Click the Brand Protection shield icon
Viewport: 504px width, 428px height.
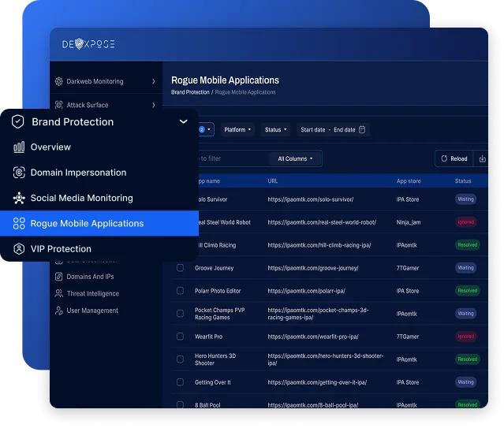point(17,122)
